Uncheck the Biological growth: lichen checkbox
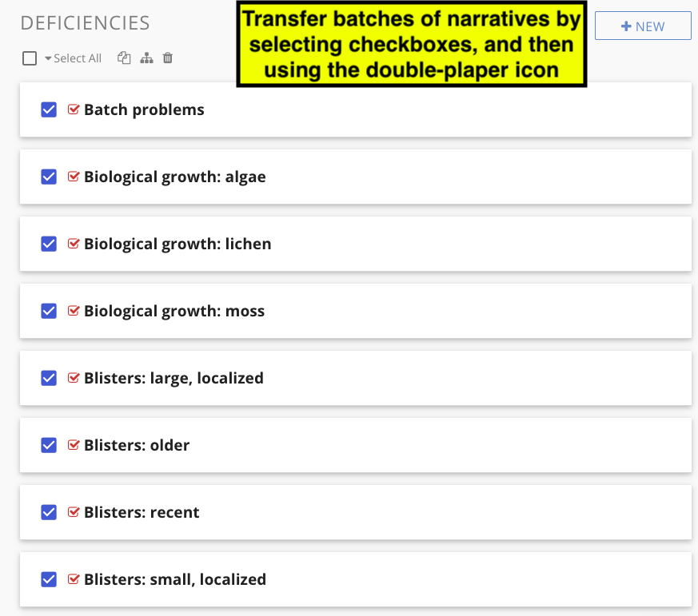 49,244
